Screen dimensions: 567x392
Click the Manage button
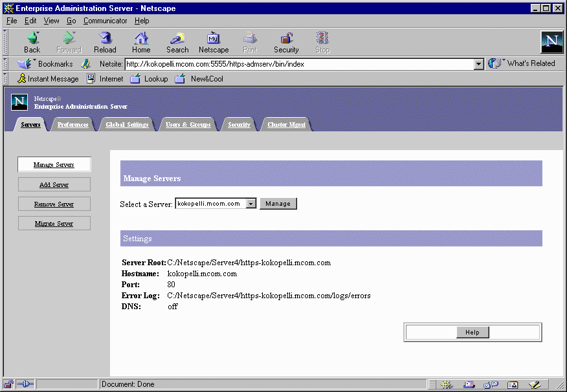(278, 204)
